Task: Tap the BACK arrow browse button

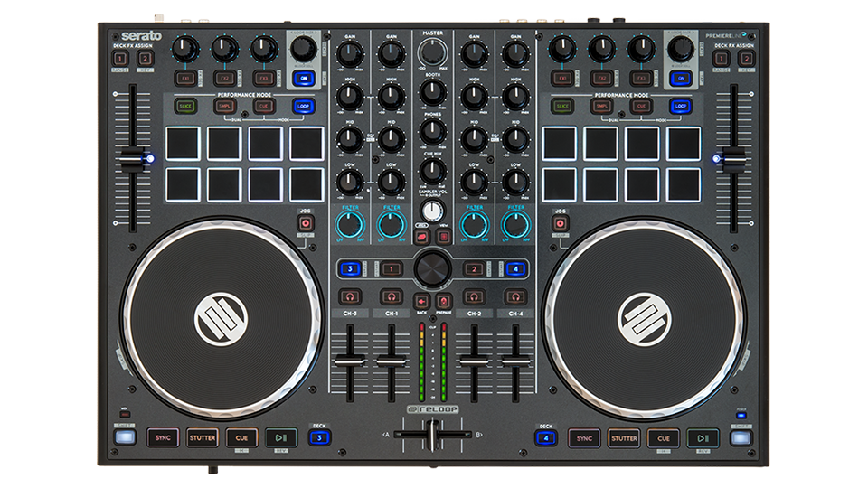Action: tap(422, 302)
